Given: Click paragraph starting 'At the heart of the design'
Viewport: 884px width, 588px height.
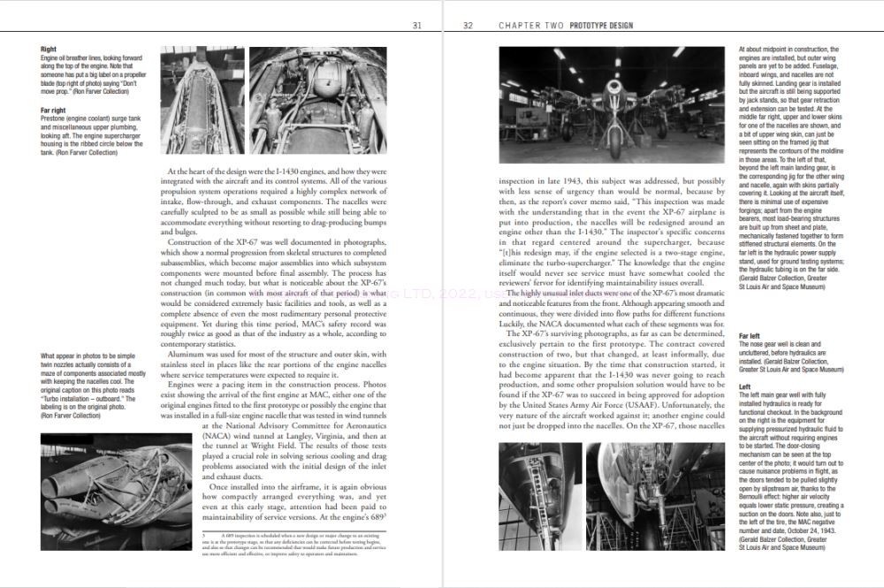Looking at the screenshot, I should point(273,202).
